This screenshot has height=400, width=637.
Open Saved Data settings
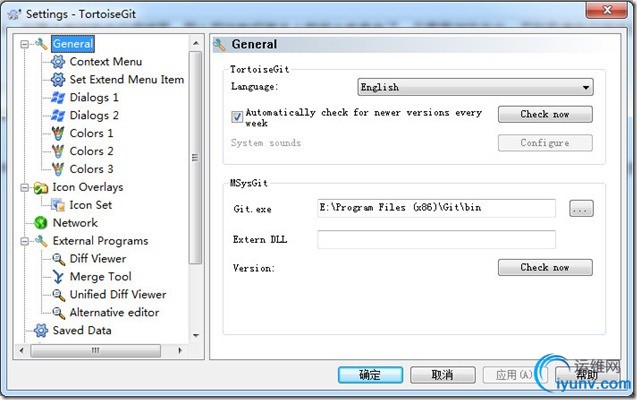pyautogui.click(x=82, y=330)
